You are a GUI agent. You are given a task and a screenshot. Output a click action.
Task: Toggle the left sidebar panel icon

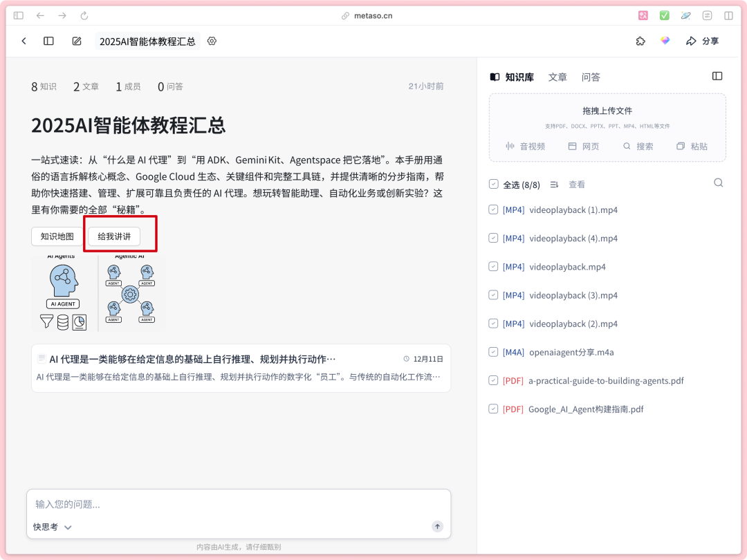[x=48, y=41]
